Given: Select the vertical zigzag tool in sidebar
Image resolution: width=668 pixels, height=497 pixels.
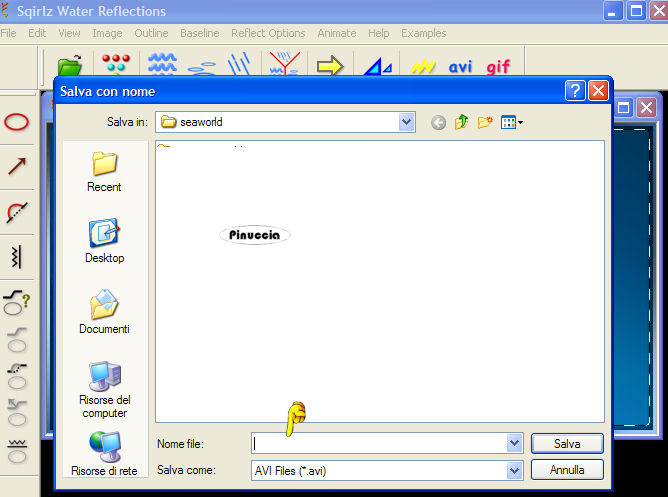Looking at the screenshot, I should (16, 256).
